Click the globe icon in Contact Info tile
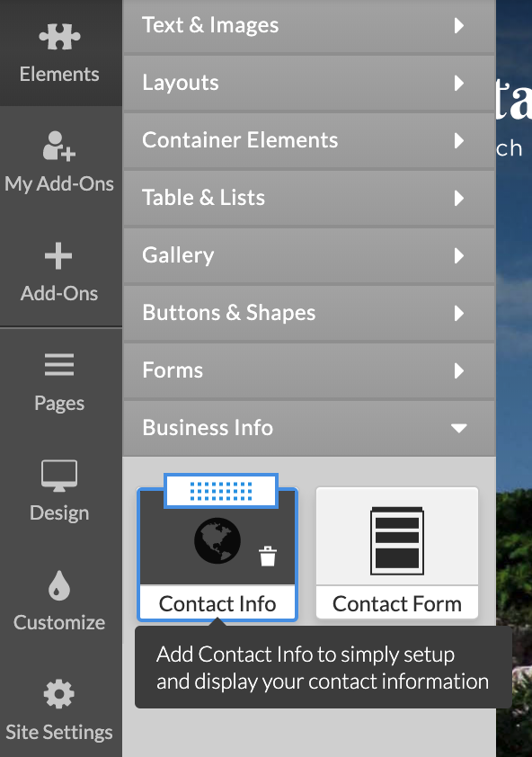532x757 pixels. [x=217, y=540]
